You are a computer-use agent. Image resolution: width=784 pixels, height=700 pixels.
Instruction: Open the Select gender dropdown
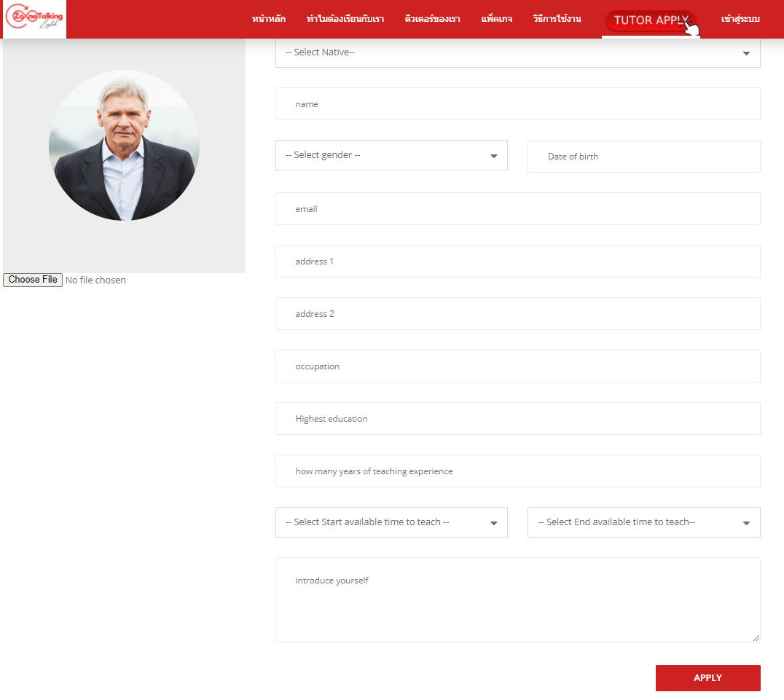(391, 155)
